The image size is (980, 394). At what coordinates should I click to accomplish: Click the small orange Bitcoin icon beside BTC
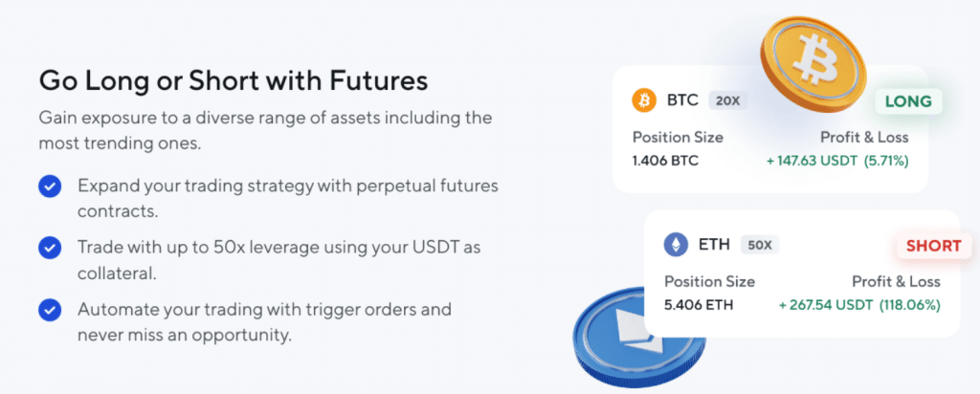[644, 100]
